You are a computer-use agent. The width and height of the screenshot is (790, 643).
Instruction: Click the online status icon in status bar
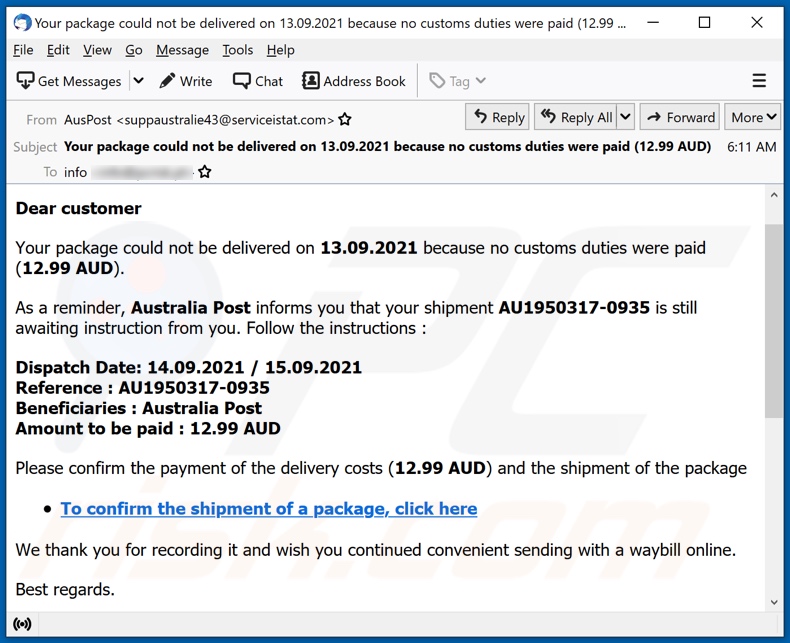point(22,624)
